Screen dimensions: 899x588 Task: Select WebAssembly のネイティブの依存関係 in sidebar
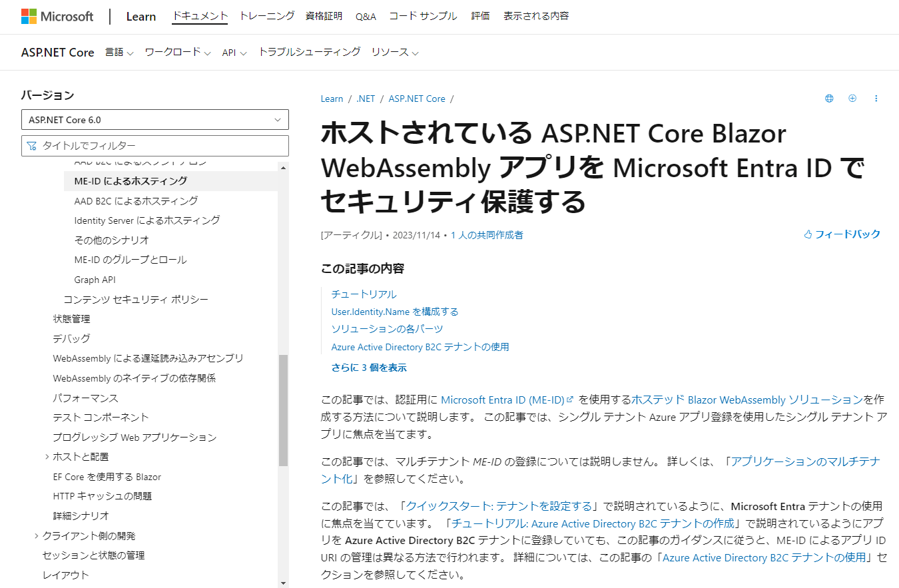[134, 378]
